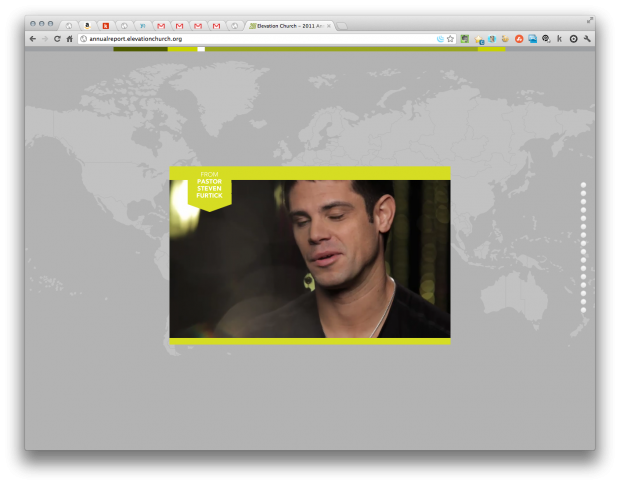The width and height of the screenshot is (620, 485).
Task: Open the Chrome wrench menu
Action: (587, 39)
